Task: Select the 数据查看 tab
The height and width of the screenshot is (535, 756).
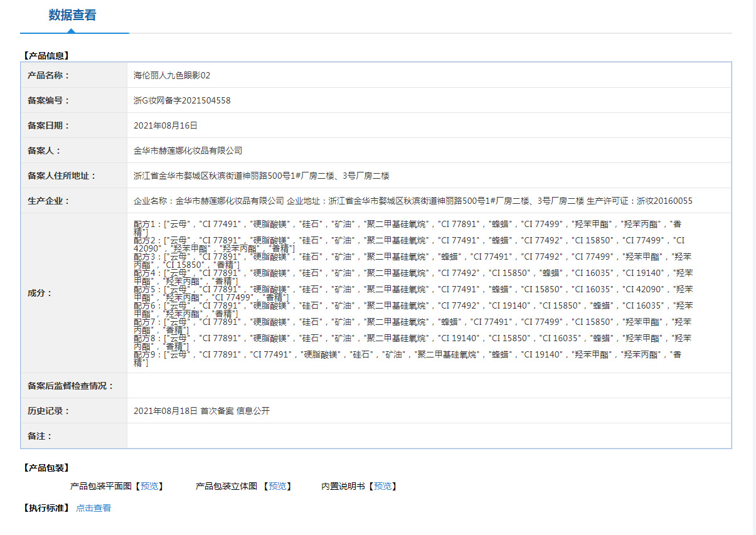Action: (73, 16)
